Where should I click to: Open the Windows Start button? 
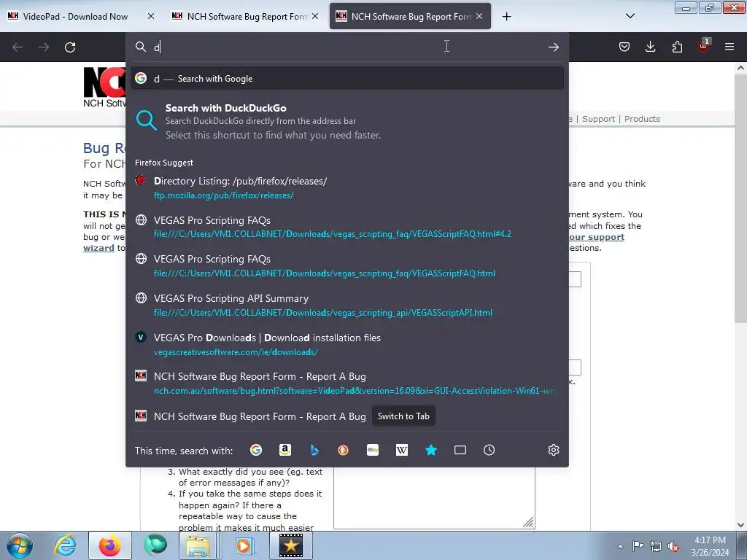pyautogui.click(x=20, y=545)
